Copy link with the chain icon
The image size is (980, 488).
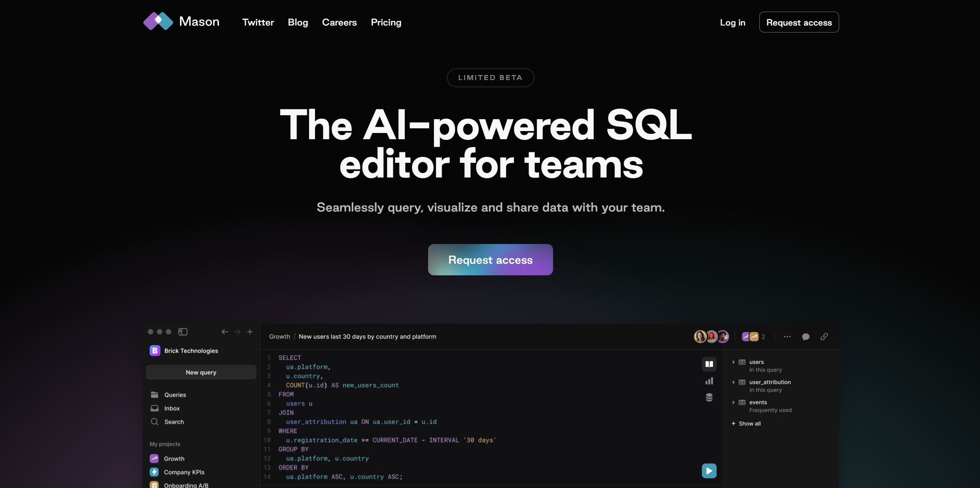pos(824,337)
